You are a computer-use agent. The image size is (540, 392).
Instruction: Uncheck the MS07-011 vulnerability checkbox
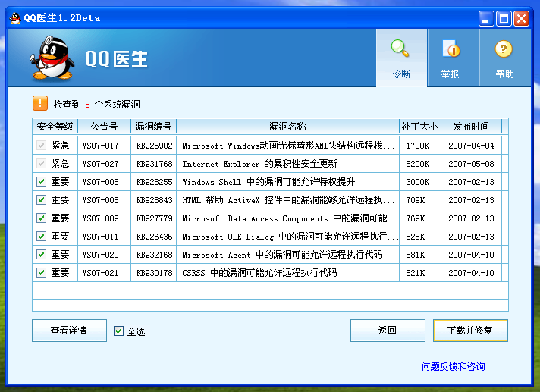[41, 237]
